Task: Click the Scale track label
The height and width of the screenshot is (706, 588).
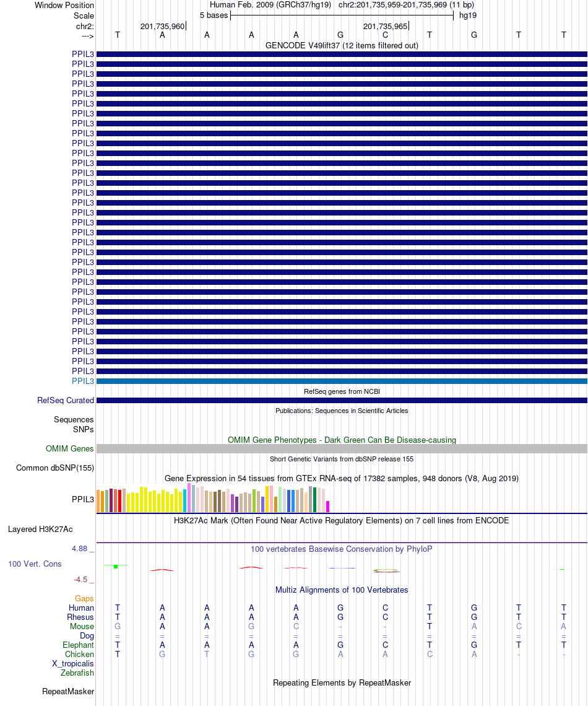Action: coord(84,15)
